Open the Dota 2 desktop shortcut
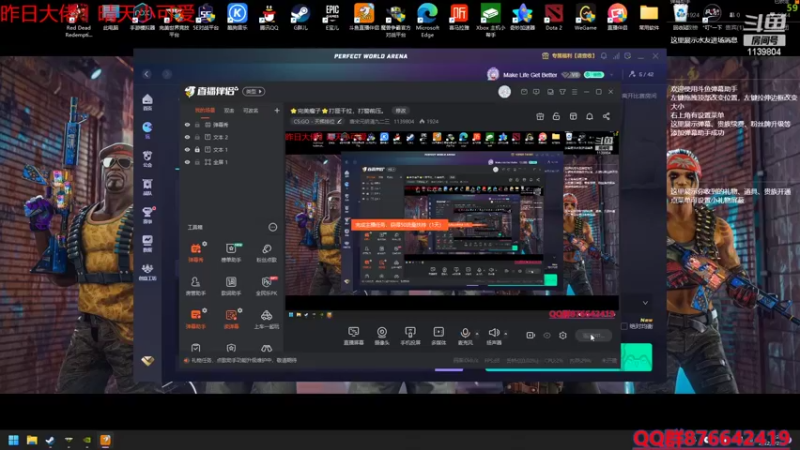 click(x=554, y=17)
